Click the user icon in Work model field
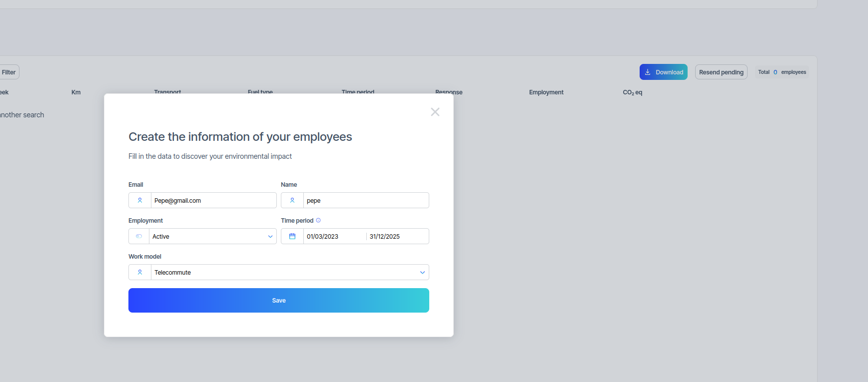This screenshot has width=868, height=382. [140, 272]
